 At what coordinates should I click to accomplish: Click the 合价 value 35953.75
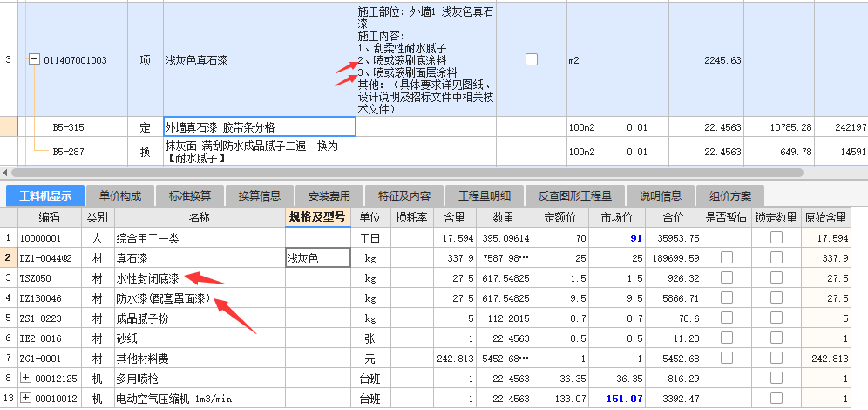tap(673, 238)
